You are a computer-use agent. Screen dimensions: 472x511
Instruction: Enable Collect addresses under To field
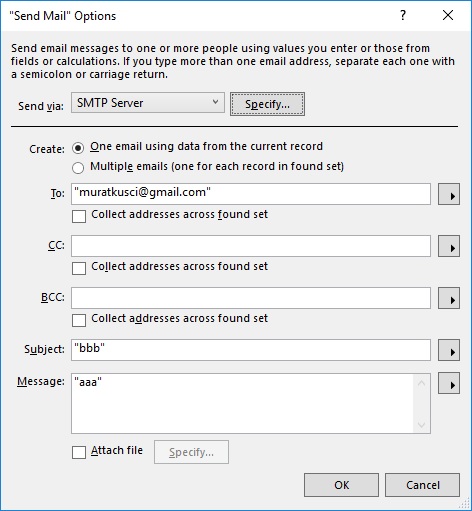pos(79,216)
